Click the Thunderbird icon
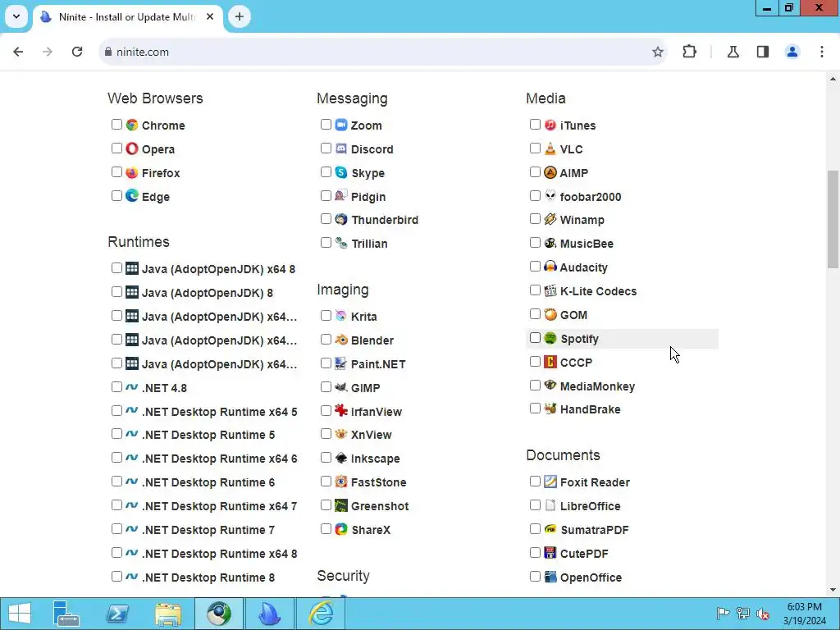This screenshot has height=630, width=840. (x=341, y=219)
